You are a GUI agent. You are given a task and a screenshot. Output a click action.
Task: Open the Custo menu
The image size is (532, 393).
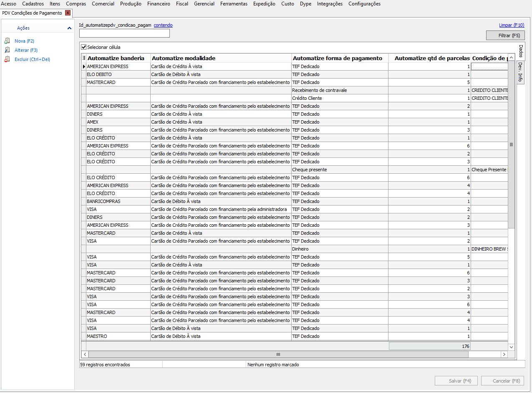coord(287,4)
